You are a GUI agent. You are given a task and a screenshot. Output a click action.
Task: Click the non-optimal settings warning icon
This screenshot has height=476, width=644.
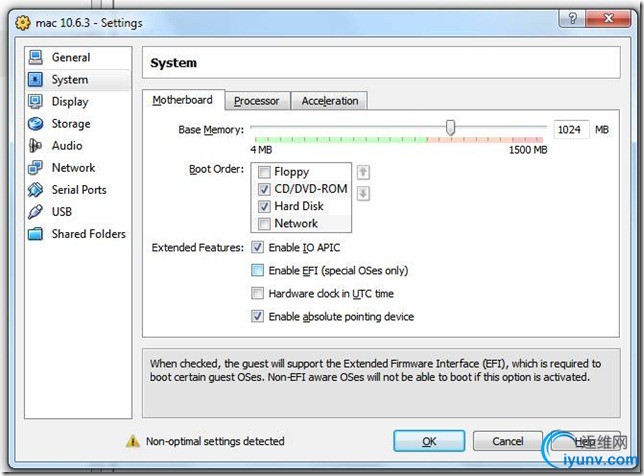pos(133,441)
